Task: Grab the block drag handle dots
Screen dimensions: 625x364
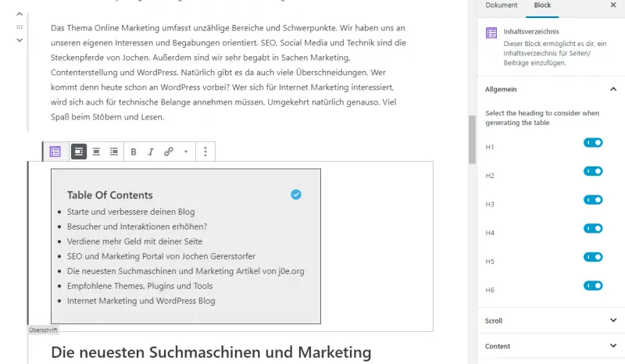Action: pos(19,27)
